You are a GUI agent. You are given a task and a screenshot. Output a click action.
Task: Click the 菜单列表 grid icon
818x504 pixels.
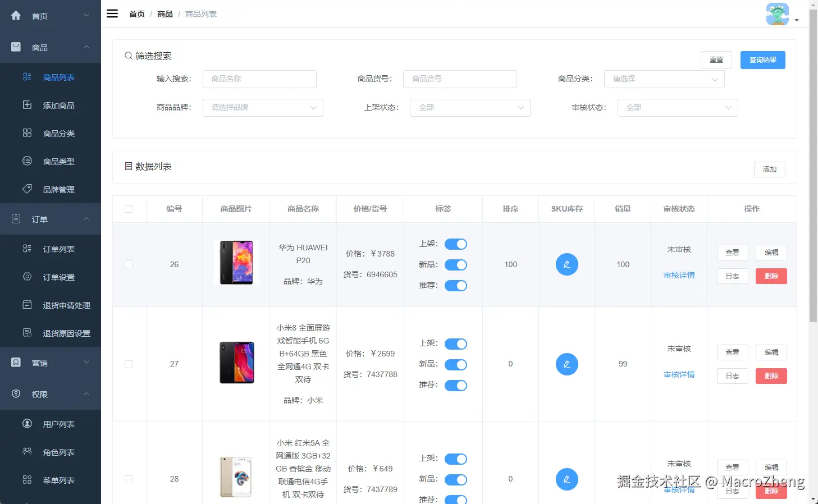point(27,480)
